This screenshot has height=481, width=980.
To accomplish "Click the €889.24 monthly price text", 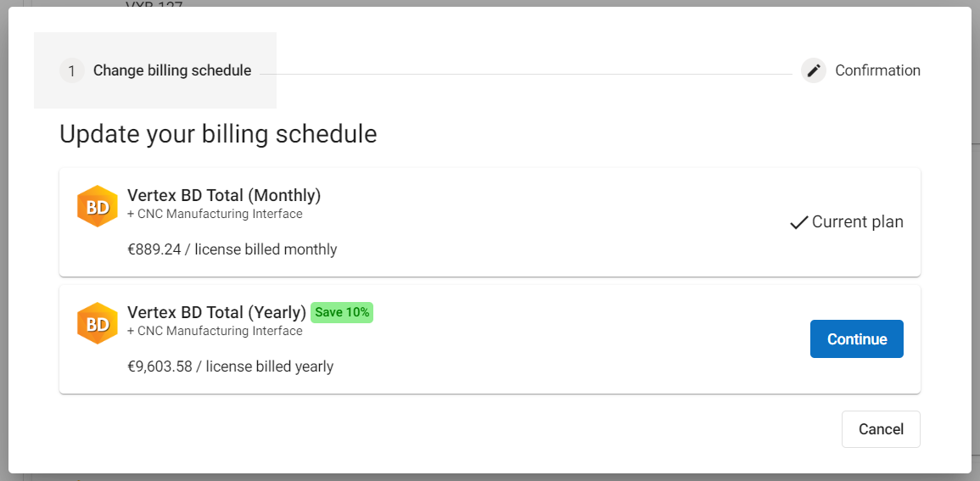I will point(232,249).
